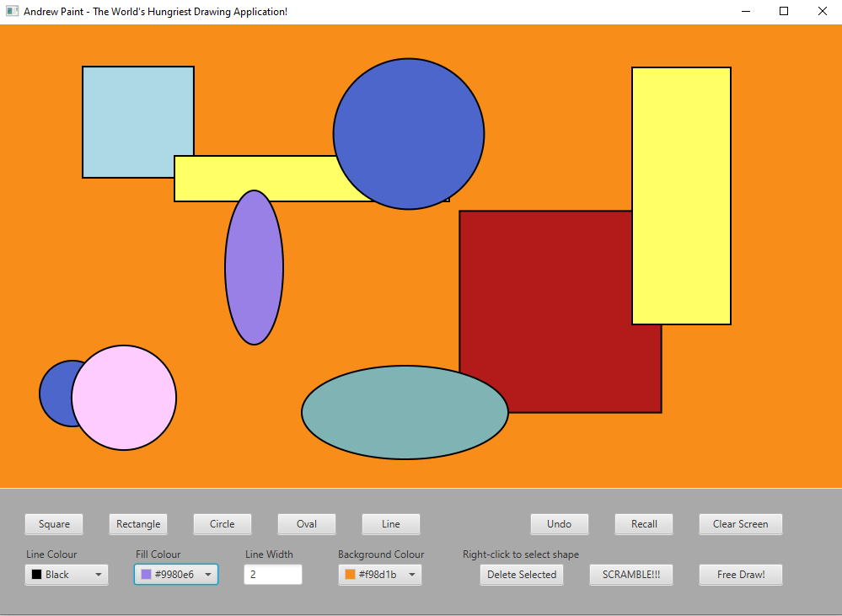Expand the Fill Colour picker dropdown
The height and width of the screenshot is (616, 842).
pos(176,575)
